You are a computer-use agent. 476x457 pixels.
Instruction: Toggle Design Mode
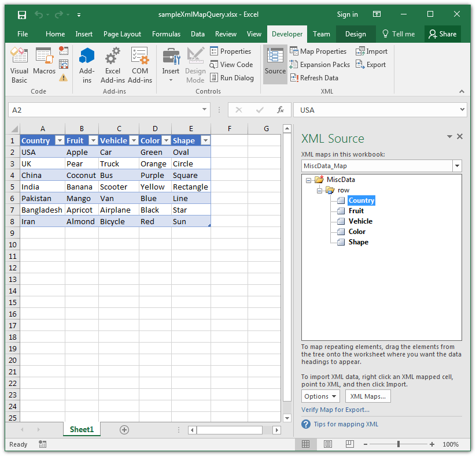(195, 62)
